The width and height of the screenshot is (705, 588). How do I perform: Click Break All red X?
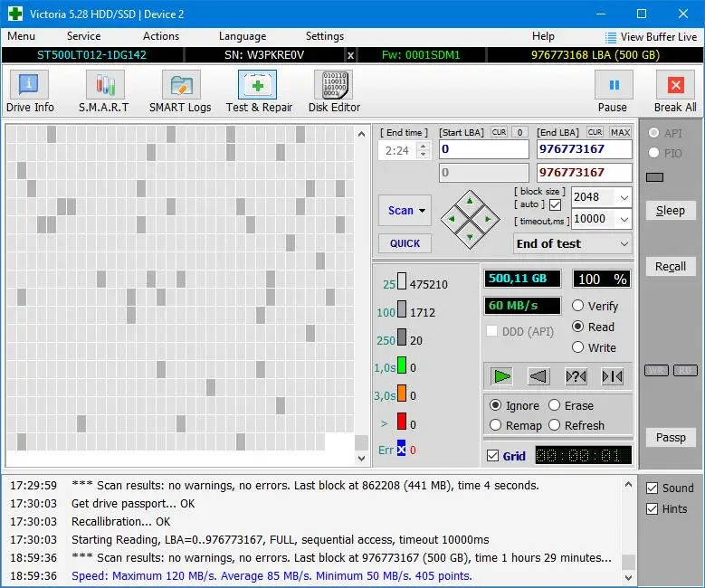[x=675, y=85]
